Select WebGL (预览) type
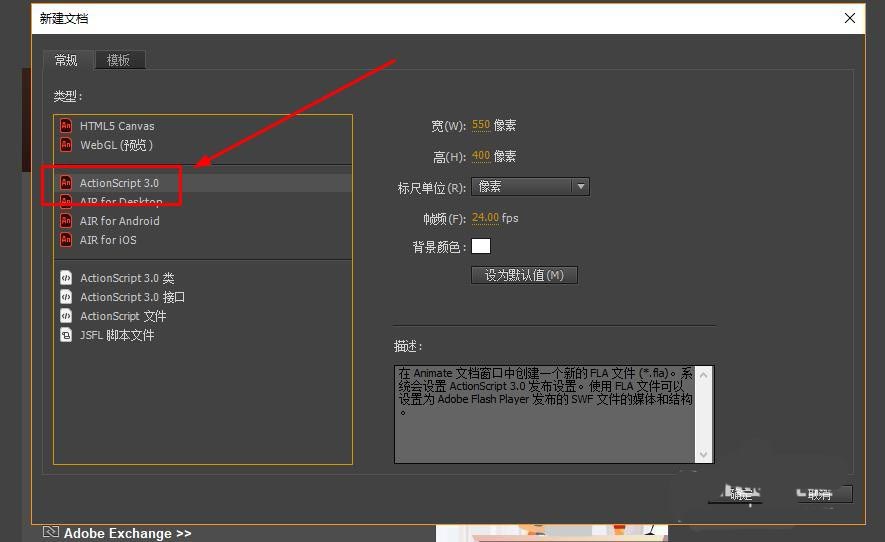885x542 pixels. [203, 145]
